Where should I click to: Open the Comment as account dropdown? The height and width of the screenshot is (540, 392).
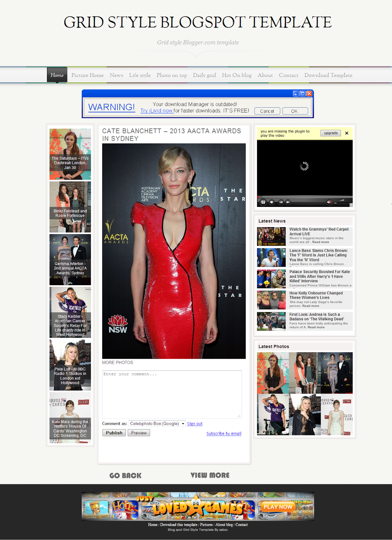[x=157, y=424]
